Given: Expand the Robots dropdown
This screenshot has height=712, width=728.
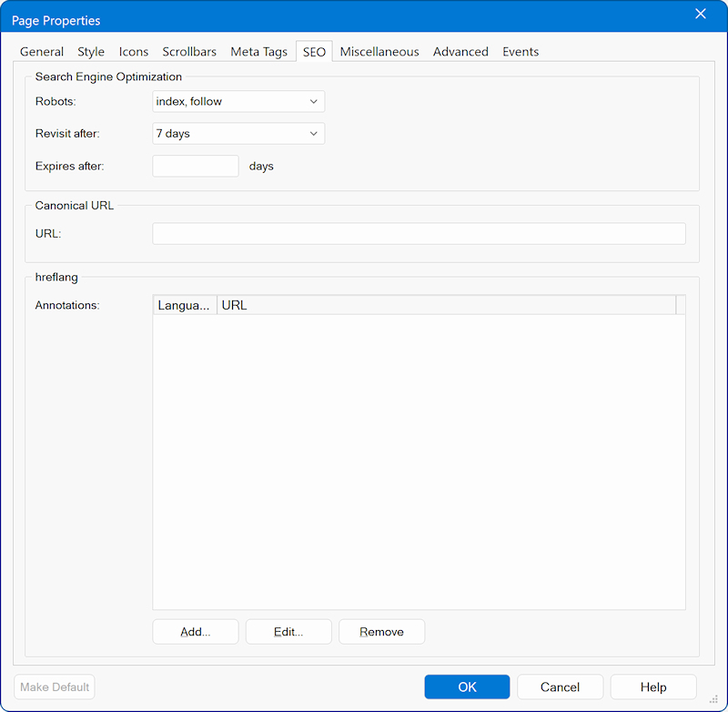Looking at the screenshot, I should pos(238,102).
